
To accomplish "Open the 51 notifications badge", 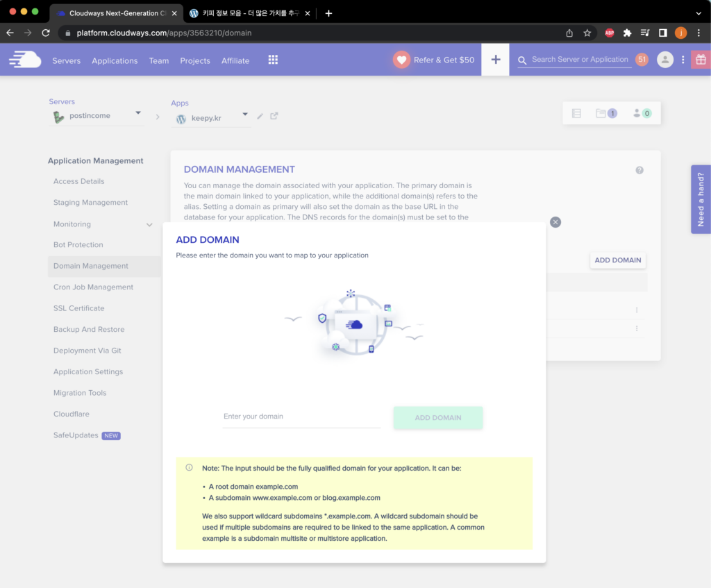I will pos(642,60).
